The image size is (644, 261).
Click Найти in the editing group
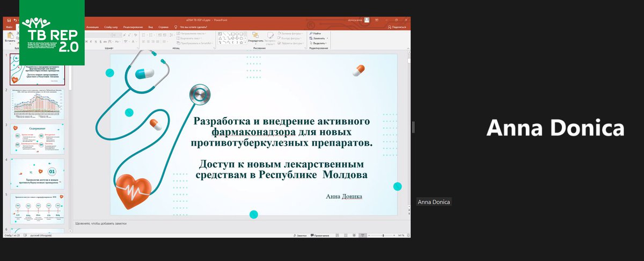click(315, 33)
